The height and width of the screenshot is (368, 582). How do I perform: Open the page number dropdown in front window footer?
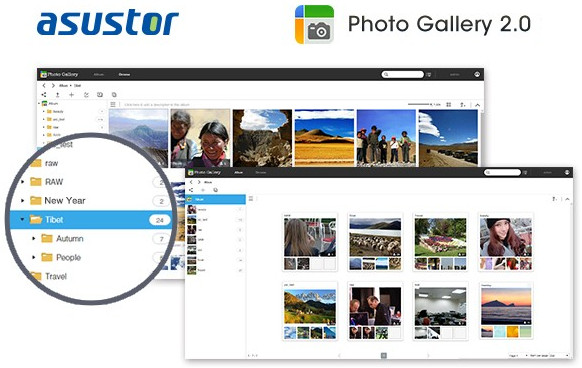coord(518,355)
